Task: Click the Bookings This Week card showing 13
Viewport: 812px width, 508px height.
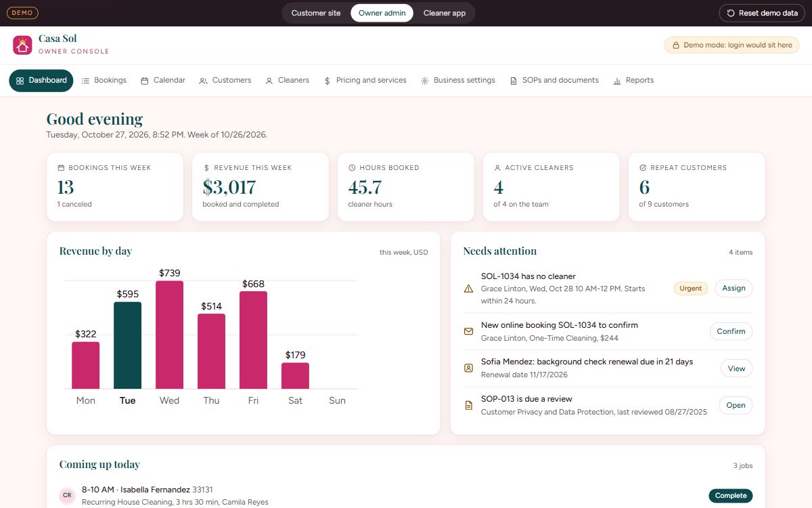Action: tap(115, 187)
